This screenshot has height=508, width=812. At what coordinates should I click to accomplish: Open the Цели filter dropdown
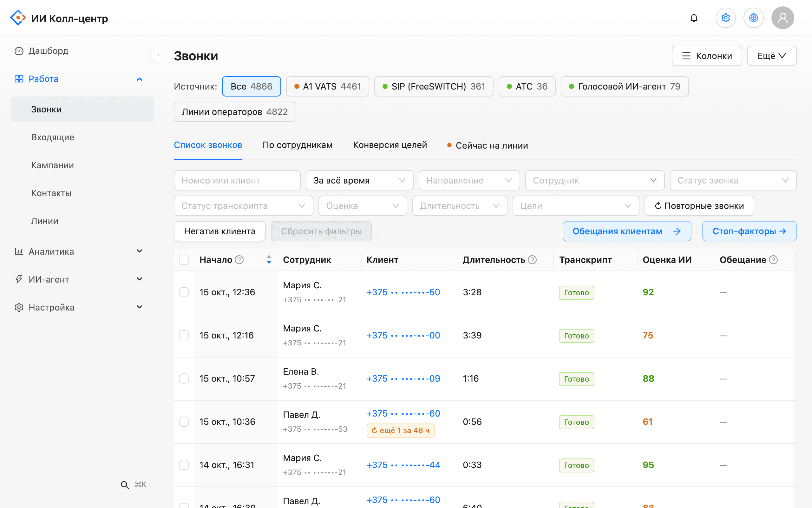(575, 206)
